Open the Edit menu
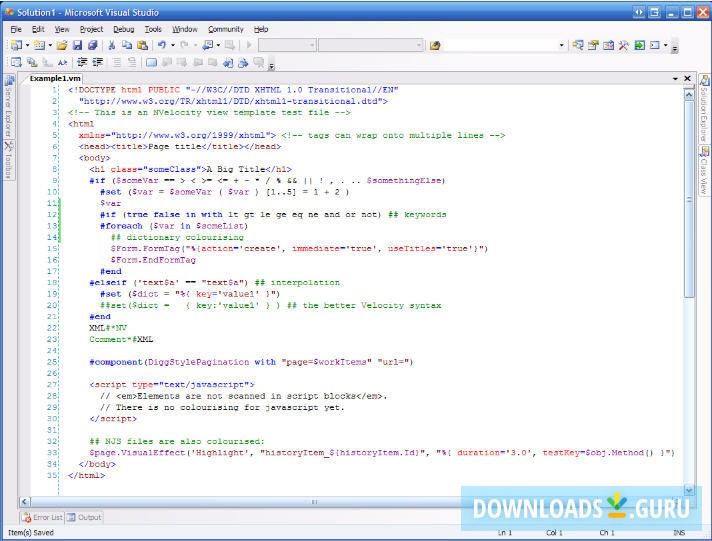Viewport: 712px width, 541px height. pyautogui.click(x=38, y=29)
